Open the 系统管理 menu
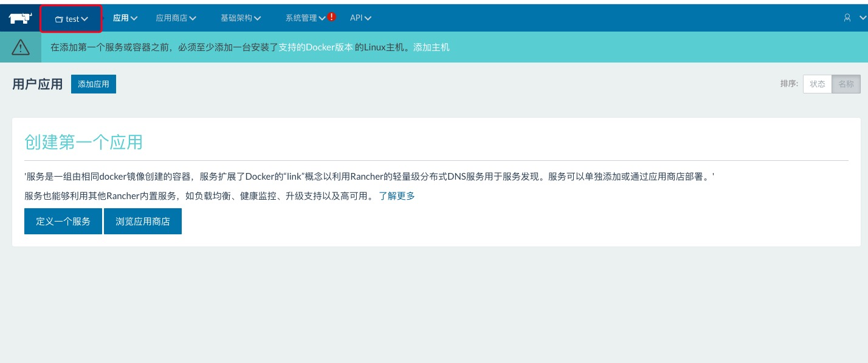The height and width of the screenshot is (363, 868). 303,18
